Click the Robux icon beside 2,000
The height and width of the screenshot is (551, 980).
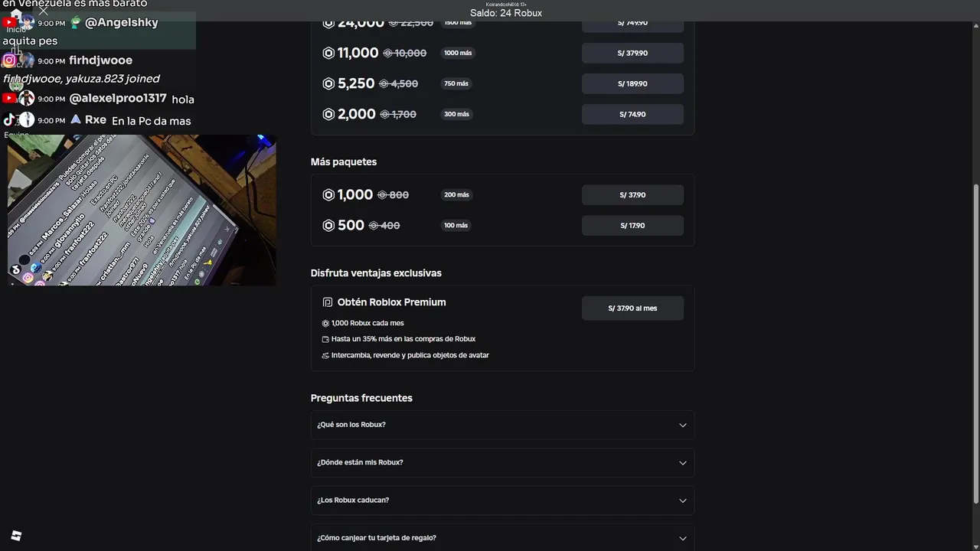[x=328, y=114]
